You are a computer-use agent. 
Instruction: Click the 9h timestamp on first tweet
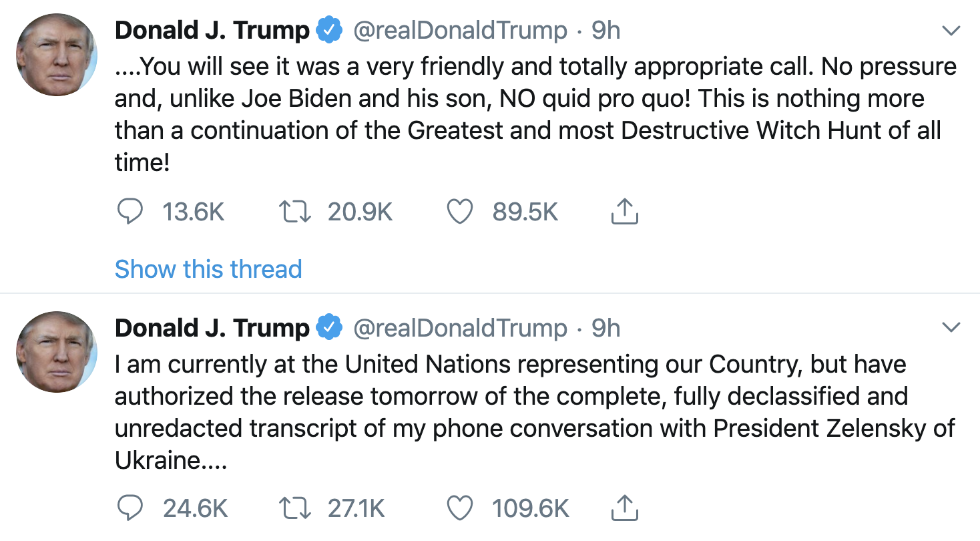[605, 31]
